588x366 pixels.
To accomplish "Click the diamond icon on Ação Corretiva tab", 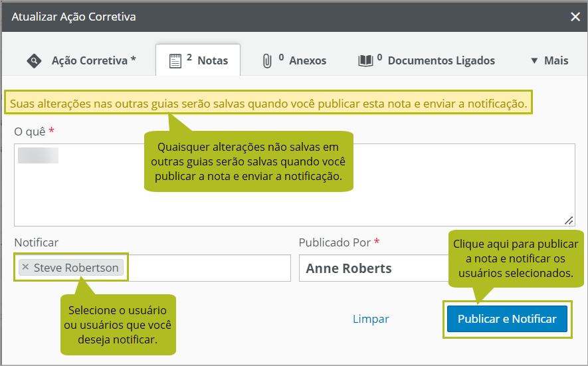I will pyautogui.click(x=34, y=61).
